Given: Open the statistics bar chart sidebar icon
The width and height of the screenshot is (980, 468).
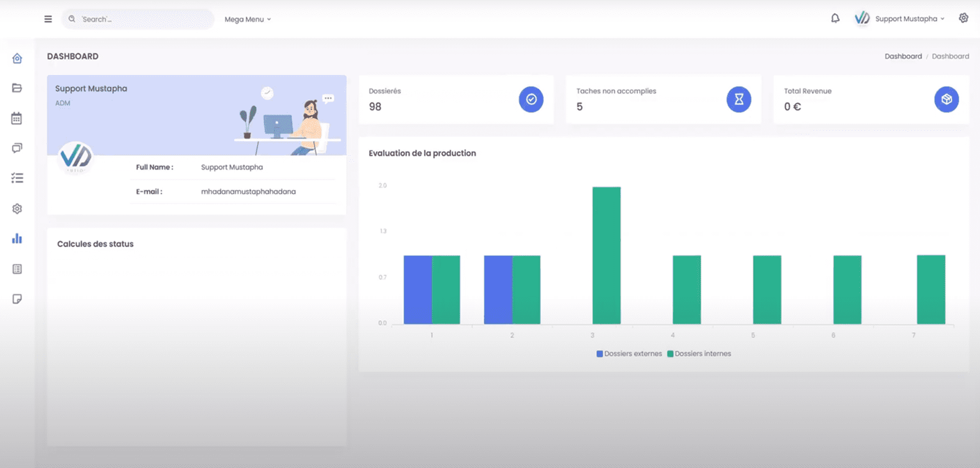Looking at the screenshot, I should (17, 239).
